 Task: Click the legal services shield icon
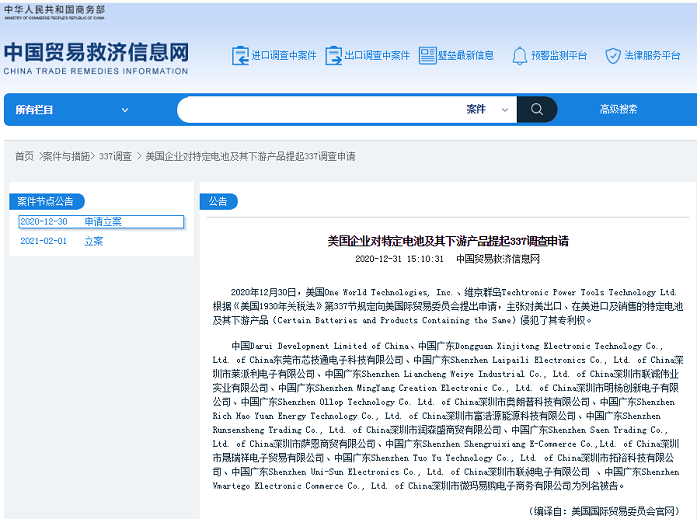click(x=613, y=56)
